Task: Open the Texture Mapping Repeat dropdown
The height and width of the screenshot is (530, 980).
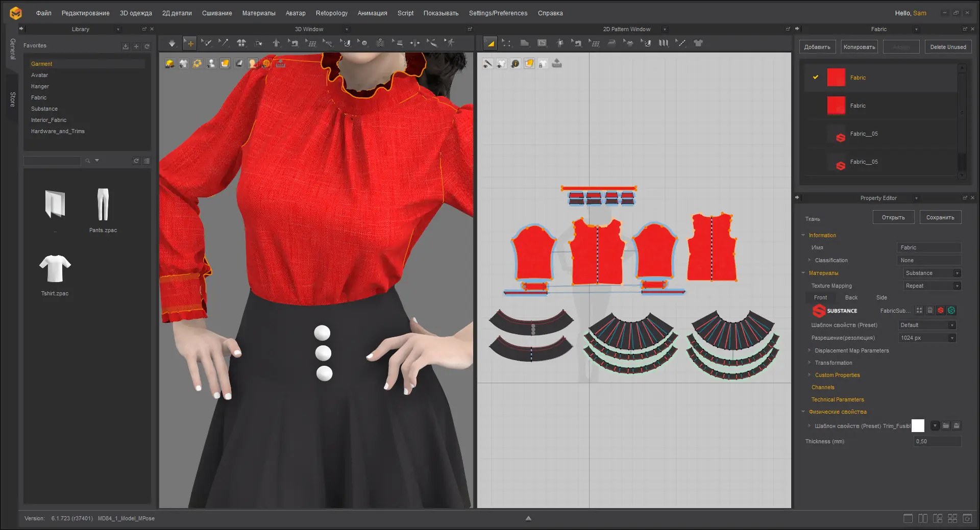Action: (932, 286)
